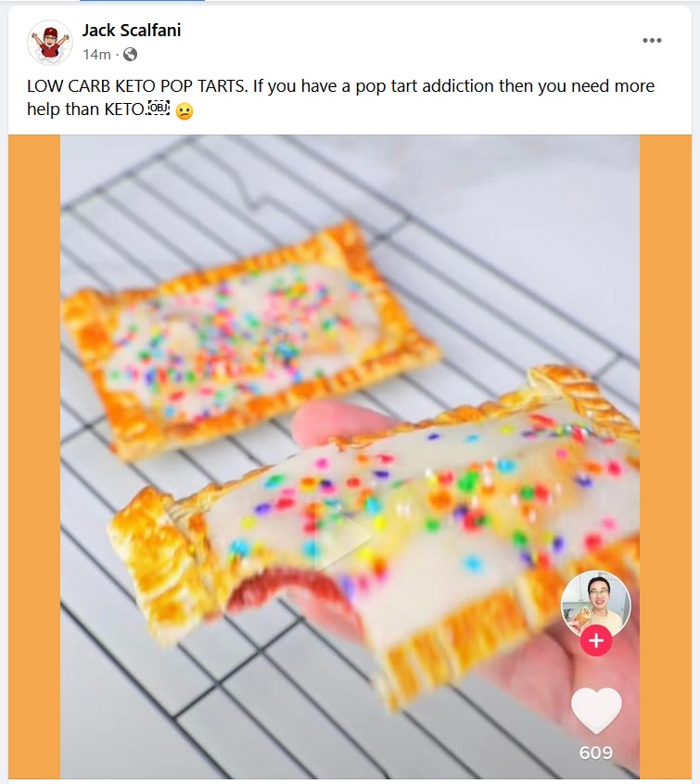Click the right orange video border bar
Viewport: 700px width, 784px height.
(x=666, y=456)
